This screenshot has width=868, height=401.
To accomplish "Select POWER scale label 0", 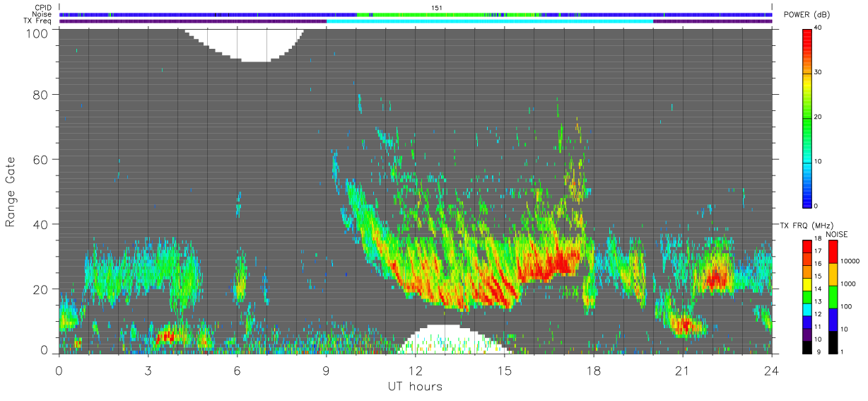I will pyautogui.click(x=816, y=207).
